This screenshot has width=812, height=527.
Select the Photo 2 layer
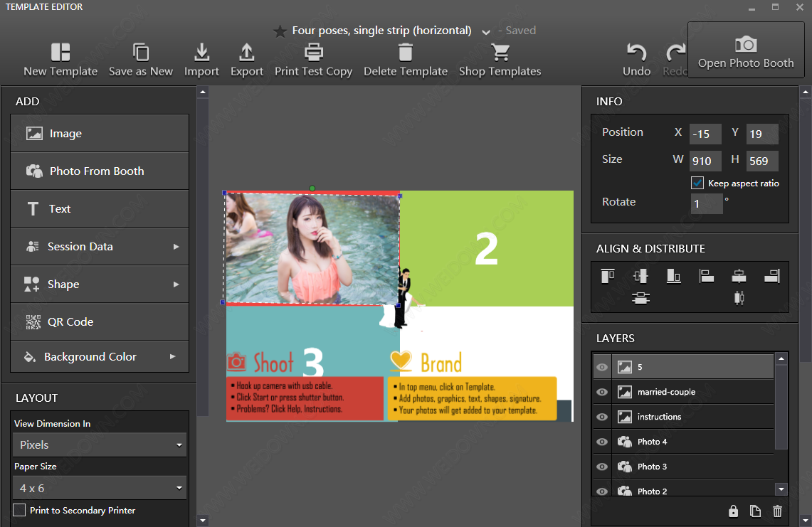(x=693, y=489)
